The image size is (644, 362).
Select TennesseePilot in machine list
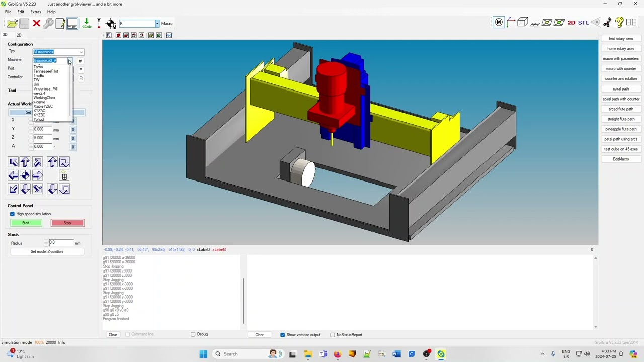[46, 71]
